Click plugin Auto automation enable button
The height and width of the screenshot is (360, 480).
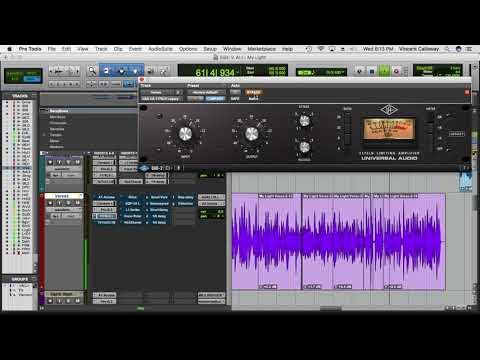(x=235, y=92)
